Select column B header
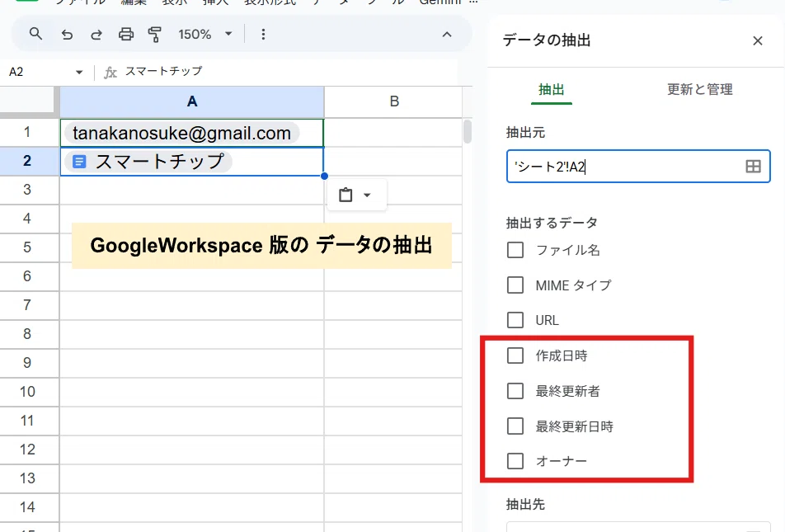 pos(394,101)
